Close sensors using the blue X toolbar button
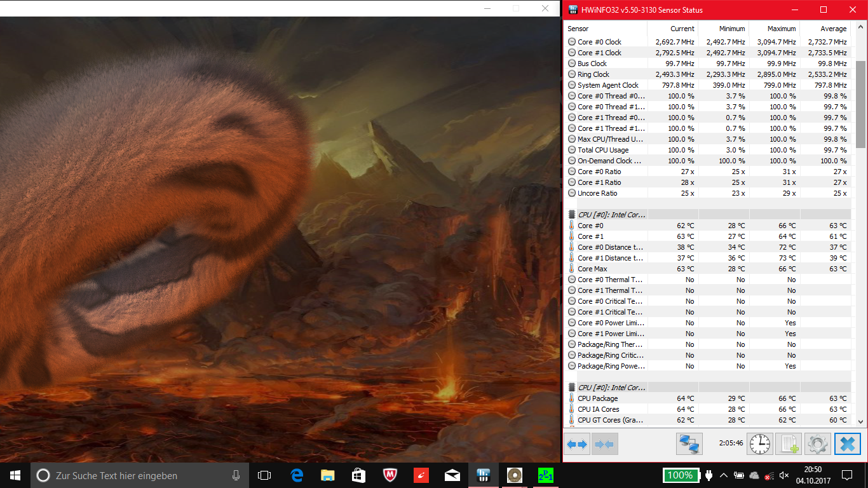Screen dimensions: 868x488 click(x=847, y=444)
